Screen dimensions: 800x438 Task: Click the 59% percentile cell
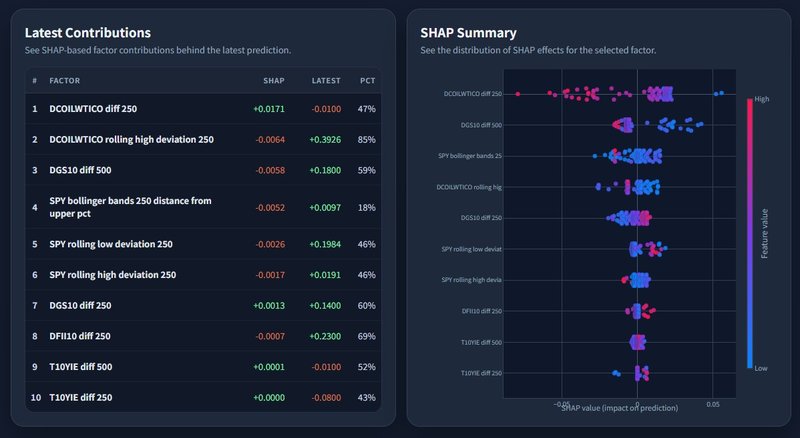[x=366, y=170]
